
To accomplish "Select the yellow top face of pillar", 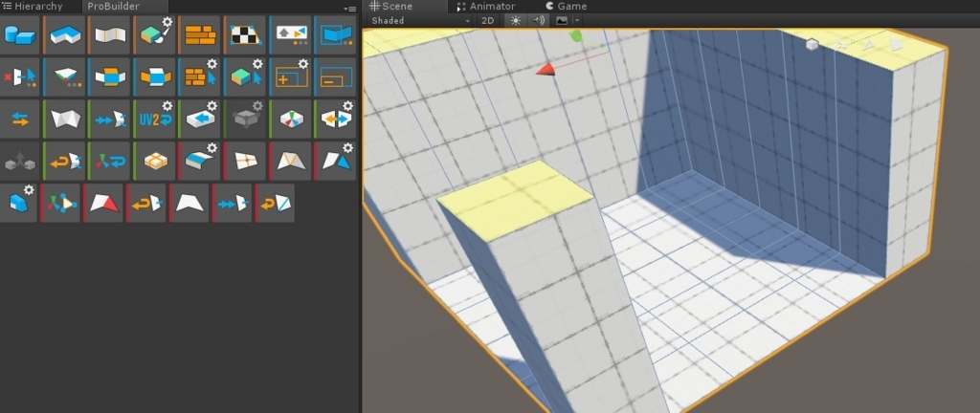I will [x=515, y=199].
